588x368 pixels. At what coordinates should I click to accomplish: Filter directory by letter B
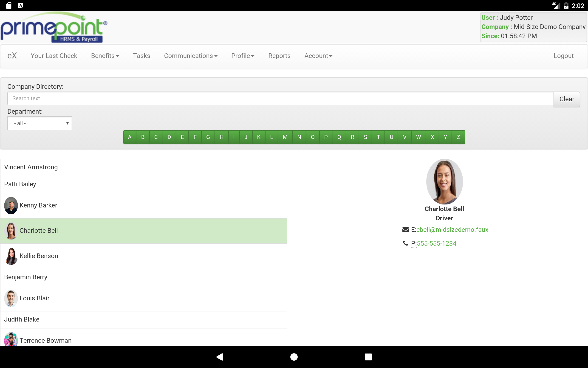(x=143, y=137)
